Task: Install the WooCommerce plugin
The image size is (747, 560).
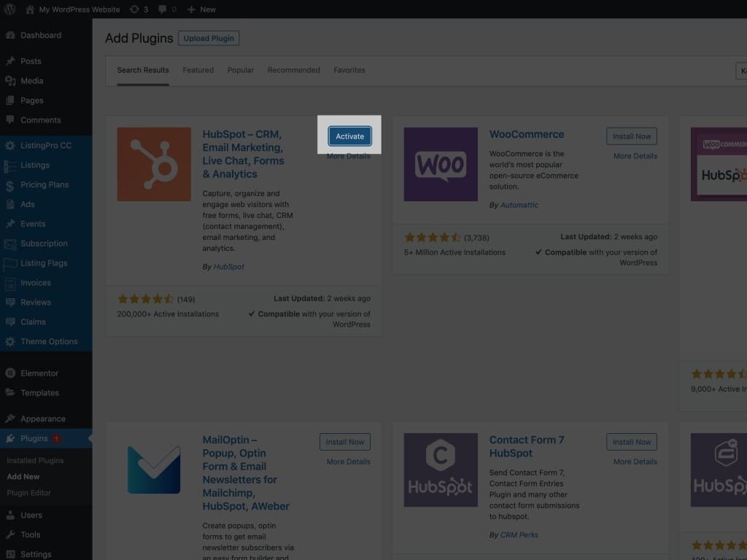Action: (632, 136)
